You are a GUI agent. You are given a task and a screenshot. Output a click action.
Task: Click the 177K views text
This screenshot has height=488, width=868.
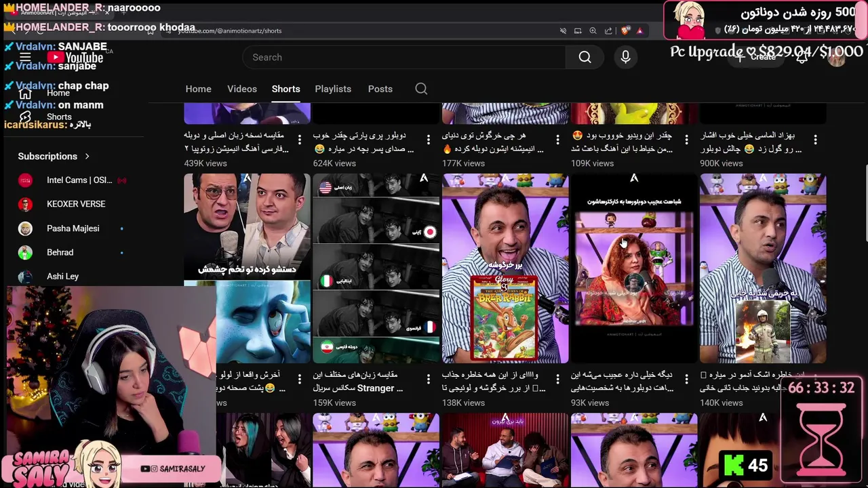[463, 163]
